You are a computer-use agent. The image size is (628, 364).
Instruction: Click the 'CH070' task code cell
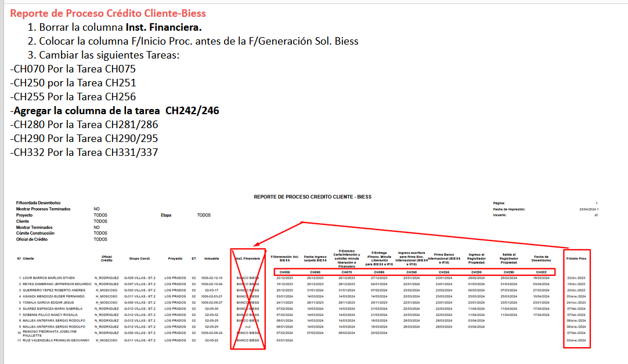click(x=347, y=272)
